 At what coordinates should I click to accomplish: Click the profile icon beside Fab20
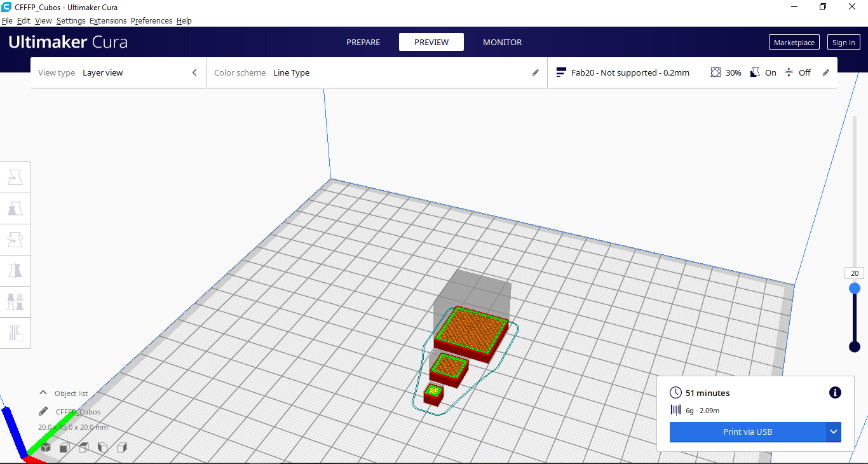click(560, 73)
